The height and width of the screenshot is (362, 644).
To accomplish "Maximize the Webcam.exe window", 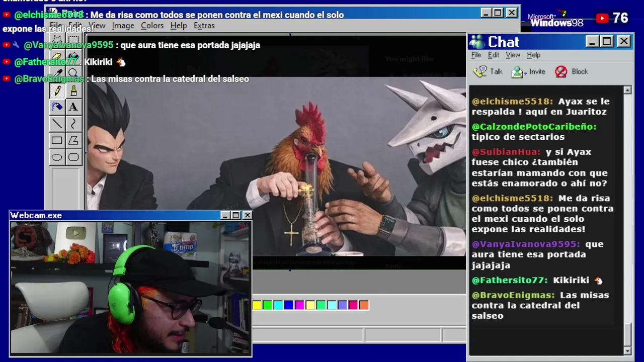I will [235, 215].
